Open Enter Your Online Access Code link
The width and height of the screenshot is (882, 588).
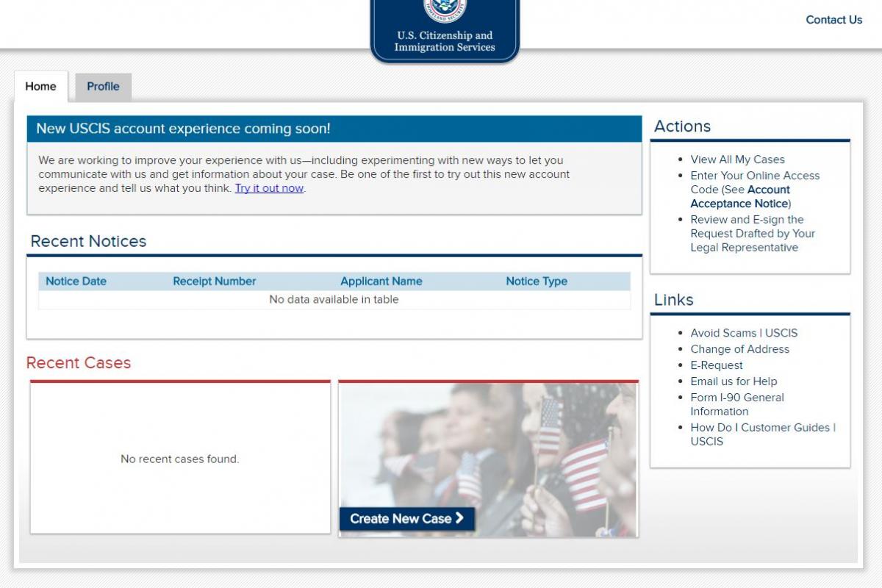(x=755, y=190)
